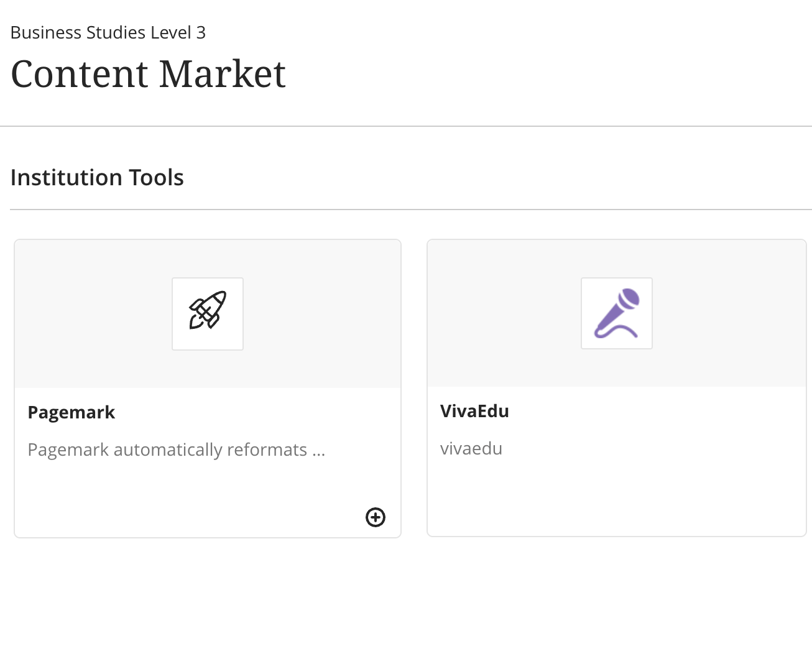Click the Pagemark description text

pyautogui.click(x=176, y=450)
